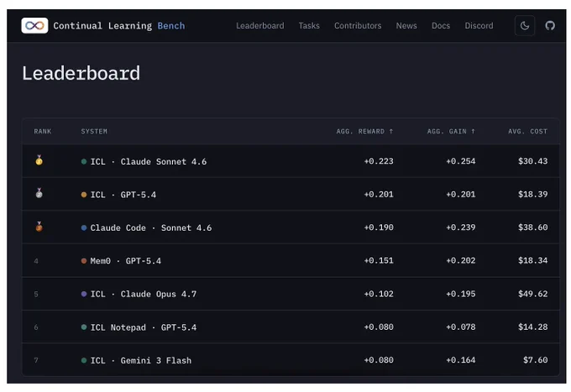The image size is (571, 392).
Task: Click the +0.190 reward value
Action: (379, 227)
